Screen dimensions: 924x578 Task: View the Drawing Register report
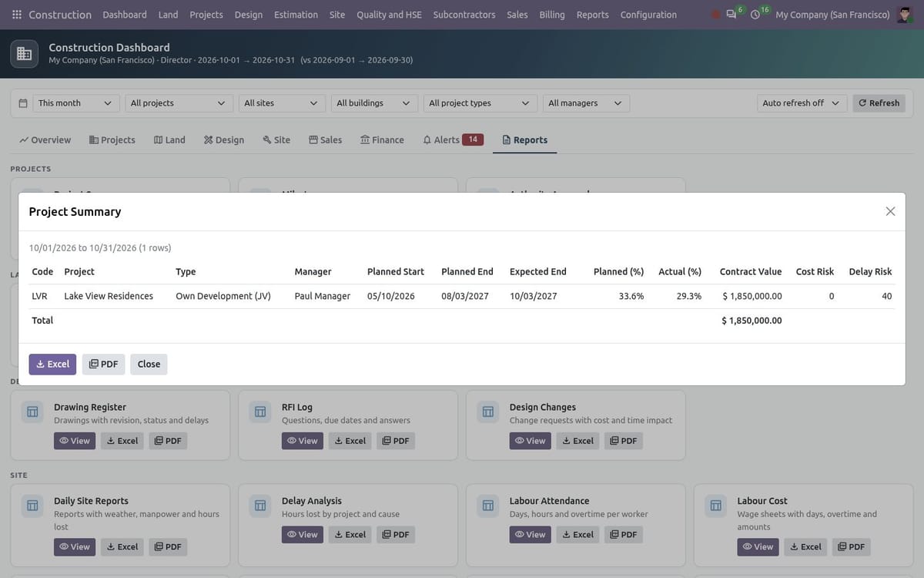click(75, 441)
